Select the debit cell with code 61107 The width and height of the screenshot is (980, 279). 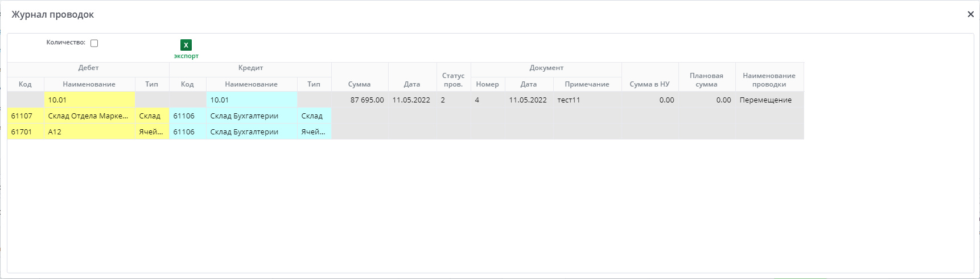tap(25, 116)
